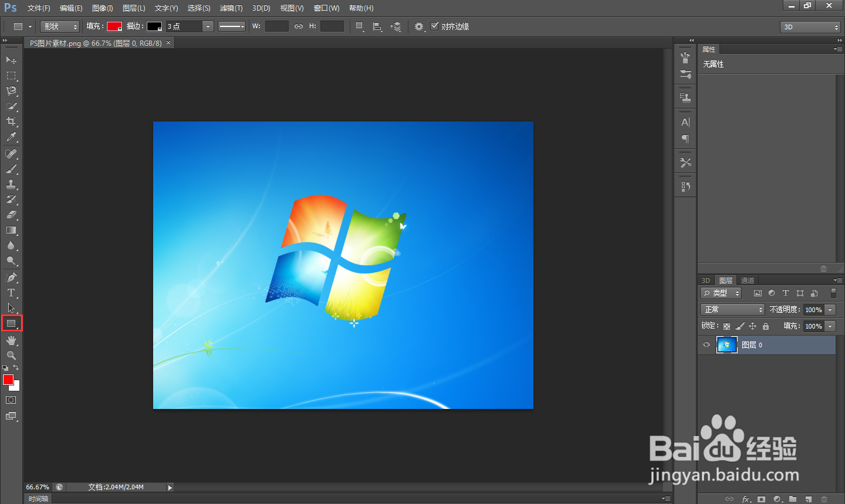
Task: Link width and height in options bar
Action: click(299, 26)
